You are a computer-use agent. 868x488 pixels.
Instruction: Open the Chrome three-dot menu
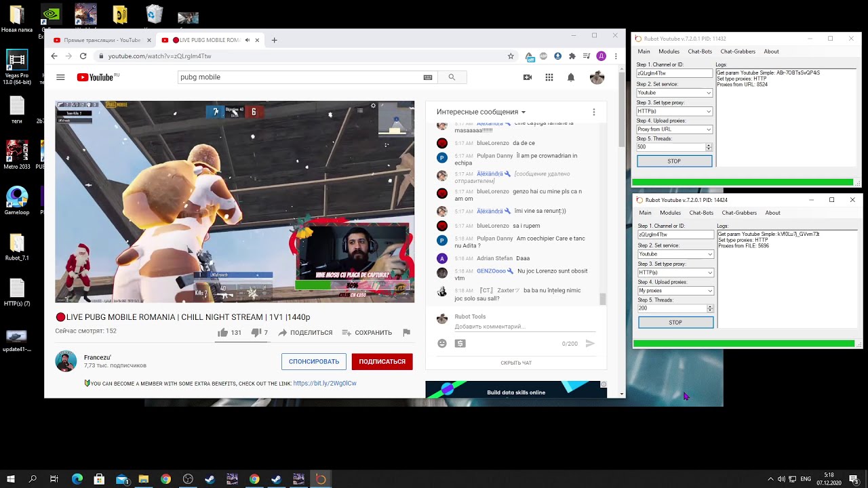tap(616, 56)
